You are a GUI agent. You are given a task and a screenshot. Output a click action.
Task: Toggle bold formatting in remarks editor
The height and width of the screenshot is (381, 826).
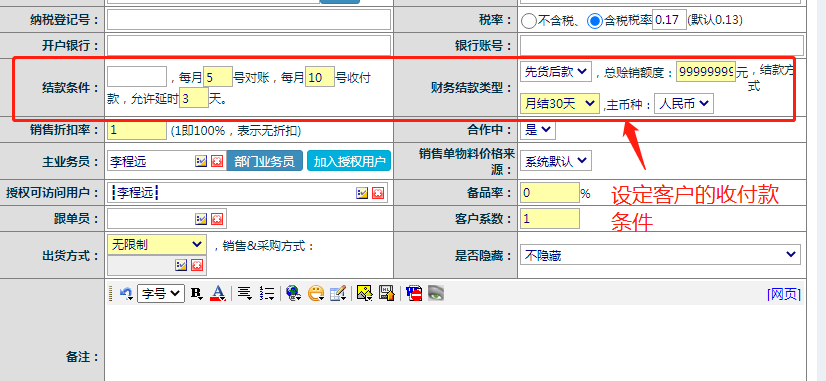point(196,294)
